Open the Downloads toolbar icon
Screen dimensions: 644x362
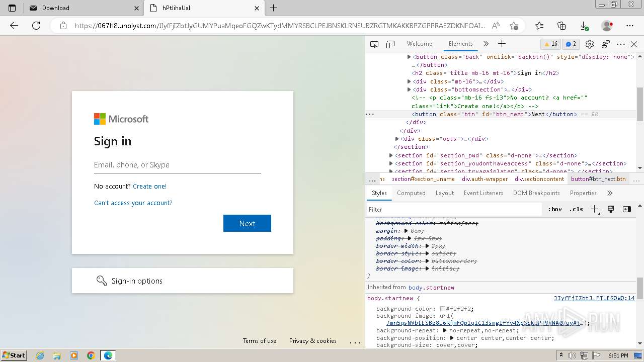(585, 26)
